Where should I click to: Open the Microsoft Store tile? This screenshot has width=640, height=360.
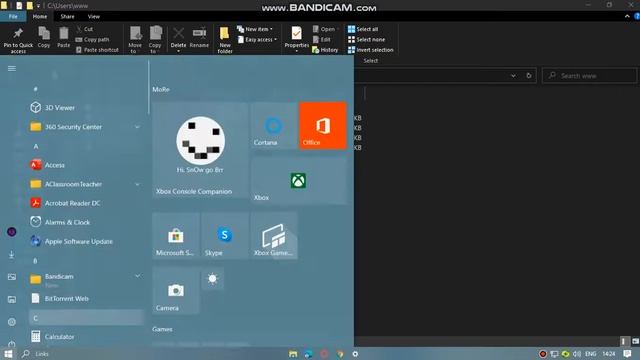point(176,236)
